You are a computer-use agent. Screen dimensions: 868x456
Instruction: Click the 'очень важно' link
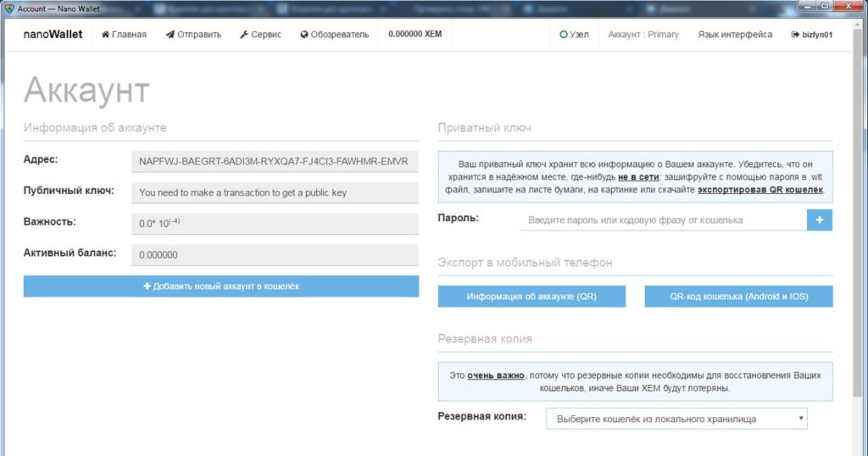click(495, 375)
